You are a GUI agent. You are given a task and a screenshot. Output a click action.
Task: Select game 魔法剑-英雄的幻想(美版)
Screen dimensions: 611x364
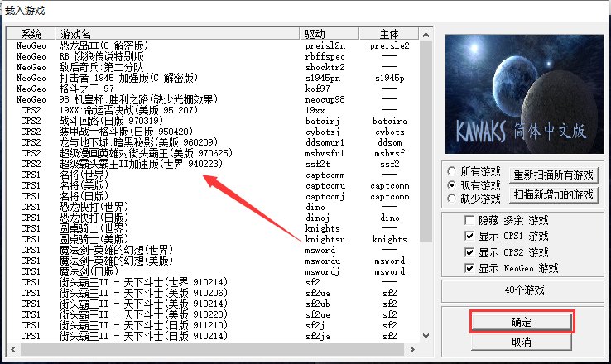[x=116, y=261]
